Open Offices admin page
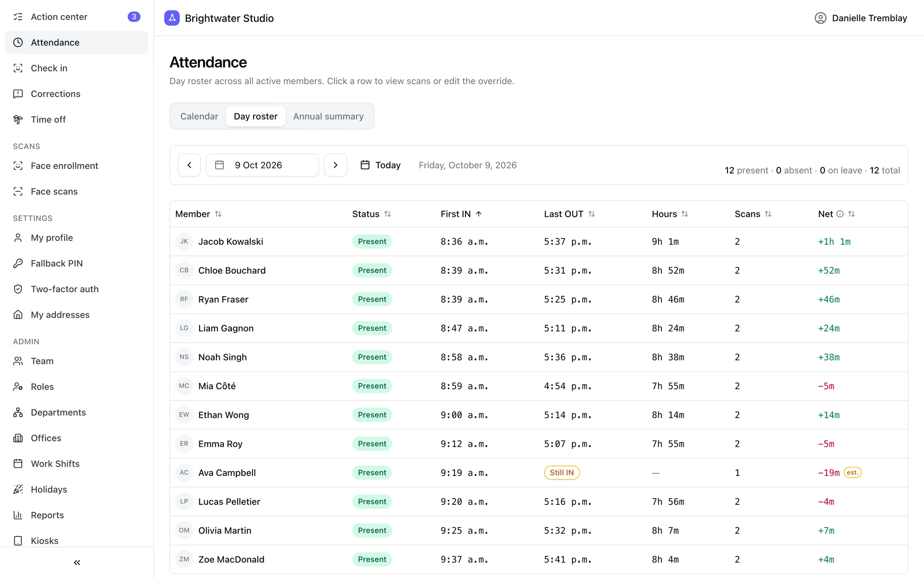Image resolution: width=924 pixels, height=578 pixels. point(76,438)
